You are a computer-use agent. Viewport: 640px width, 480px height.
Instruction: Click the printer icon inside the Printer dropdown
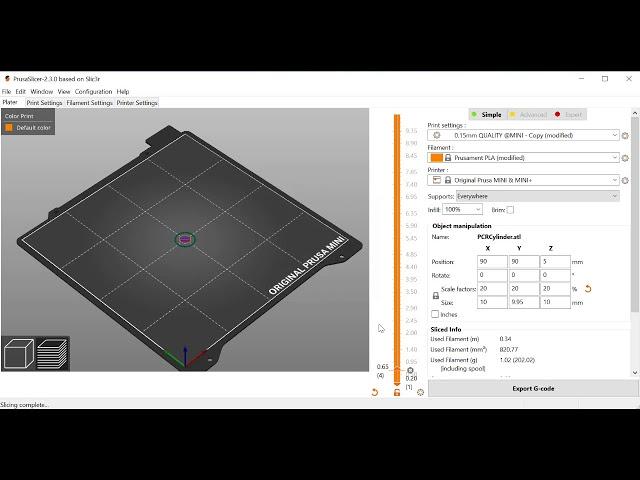[437, 180]
